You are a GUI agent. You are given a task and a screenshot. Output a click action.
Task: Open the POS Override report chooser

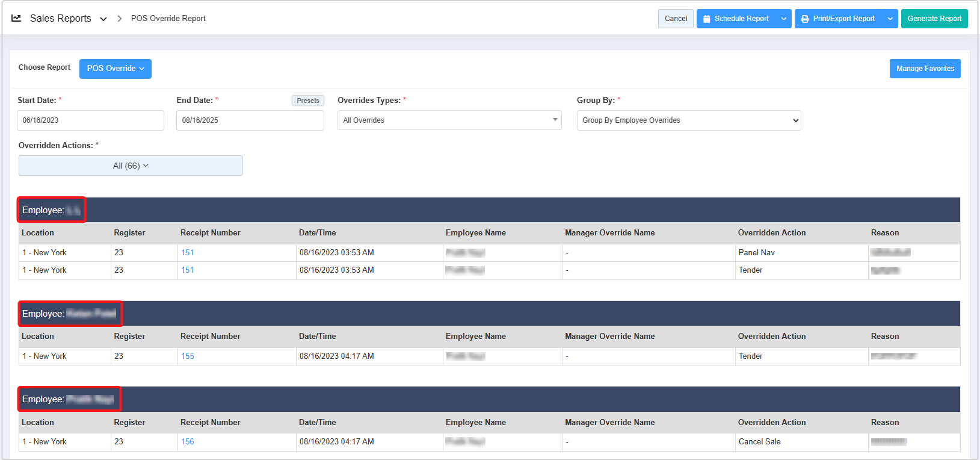pos(115,69)
